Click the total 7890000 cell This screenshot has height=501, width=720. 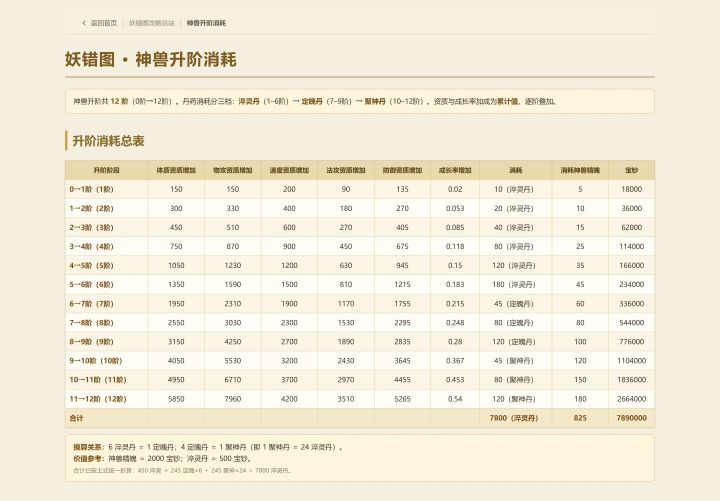632,418
